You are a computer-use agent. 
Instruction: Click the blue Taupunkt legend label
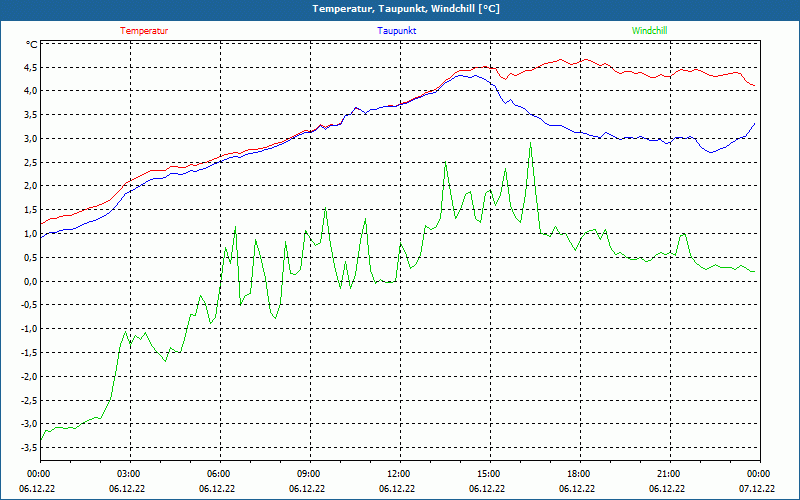pyautogui.click(x=396, y=31)
